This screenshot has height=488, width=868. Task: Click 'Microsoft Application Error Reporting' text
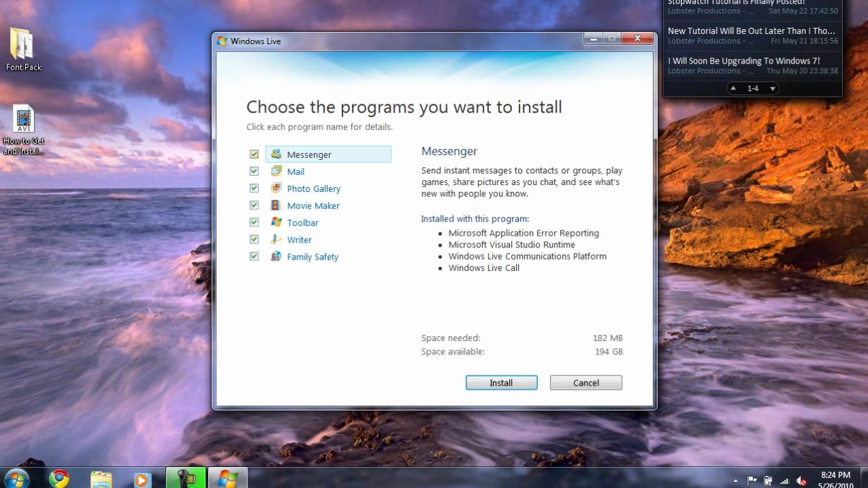[524, 233]
